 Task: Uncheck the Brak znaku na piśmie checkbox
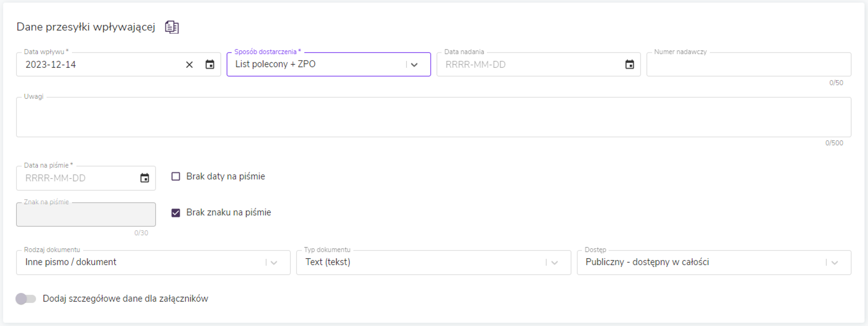[x=176, y=213]
